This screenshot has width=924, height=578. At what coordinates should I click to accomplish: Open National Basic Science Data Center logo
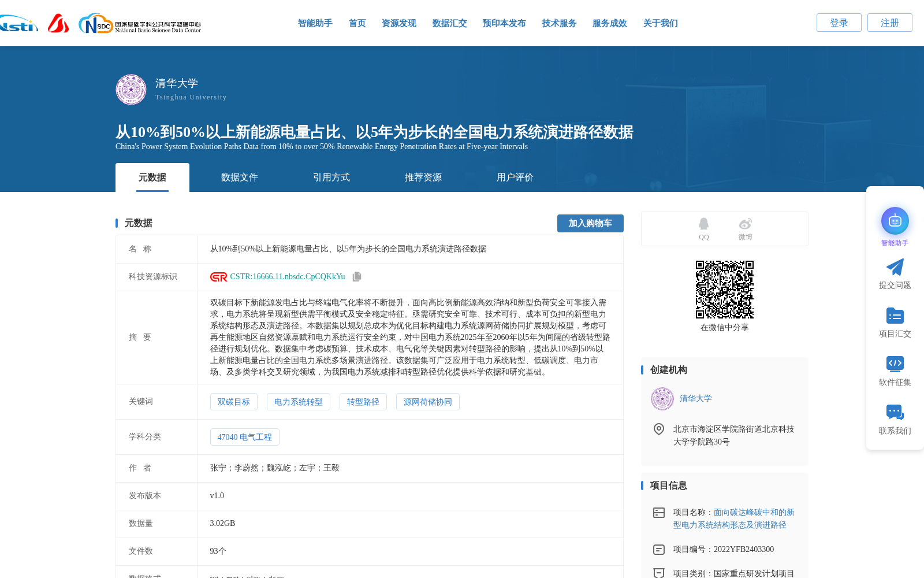click(x=140, y=24)
